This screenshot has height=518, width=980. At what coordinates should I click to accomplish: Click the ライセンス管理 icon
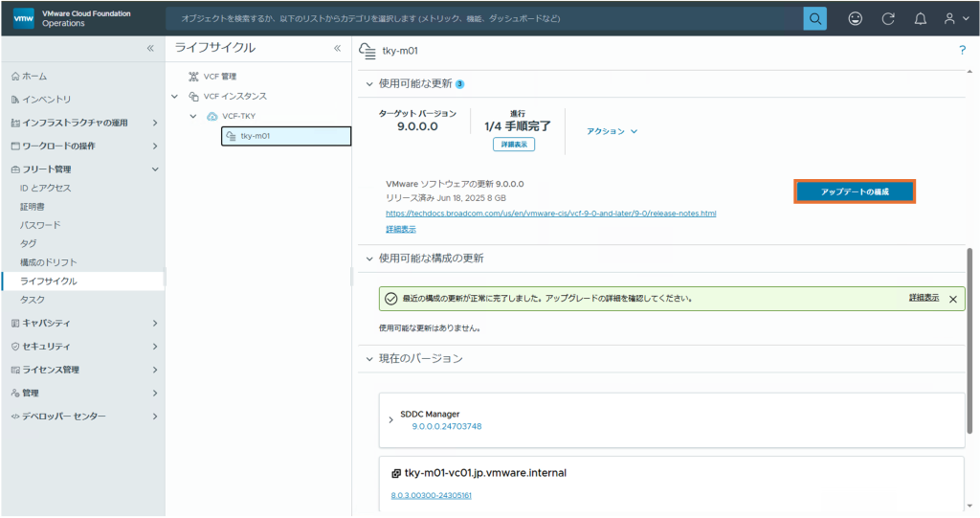(x=15, y=371)
